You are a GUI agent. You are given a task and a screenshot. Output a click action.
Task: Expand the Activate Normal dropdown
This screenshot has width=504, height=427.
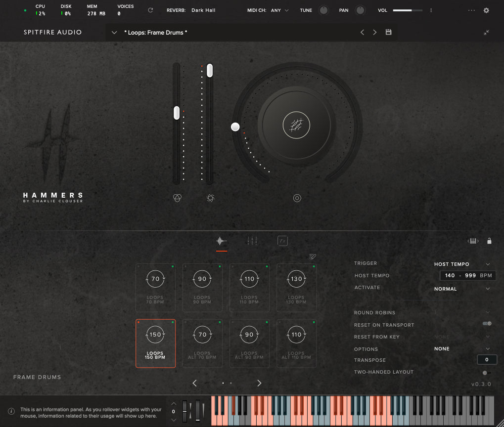coord(462,289)
